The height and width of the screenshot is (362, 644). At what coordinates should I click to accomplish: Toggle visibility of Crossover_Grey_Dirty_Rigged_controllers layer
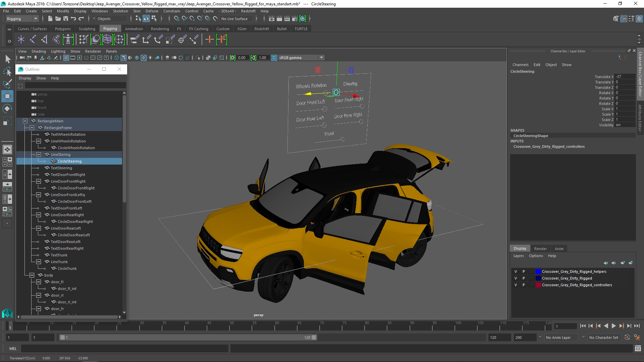tap(516, 285)
